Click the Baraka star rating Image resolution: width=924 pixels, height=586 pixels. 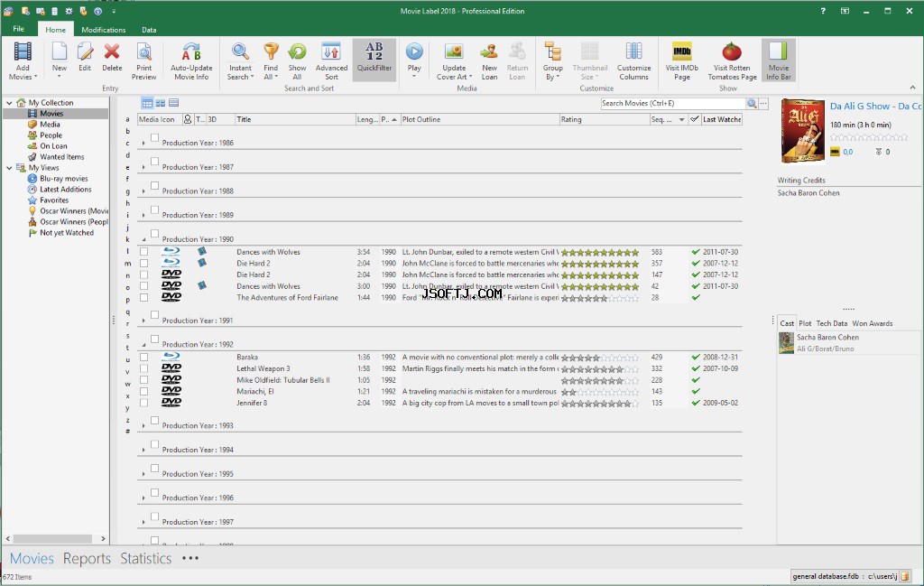[600, 358]
